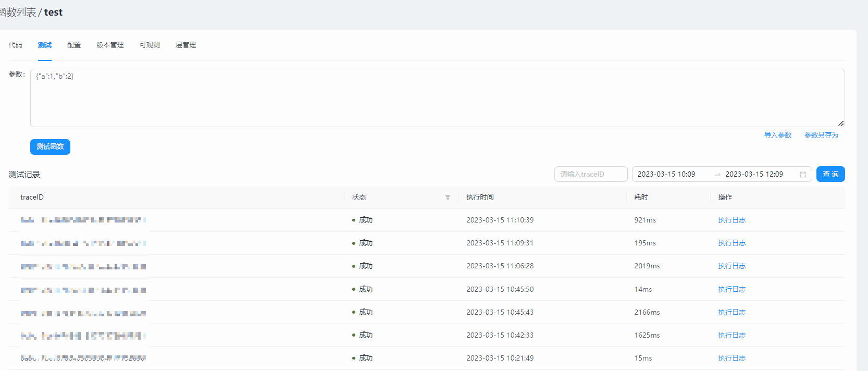Open 执行日志 for the 10:21:49 record

tap(731, 358)
